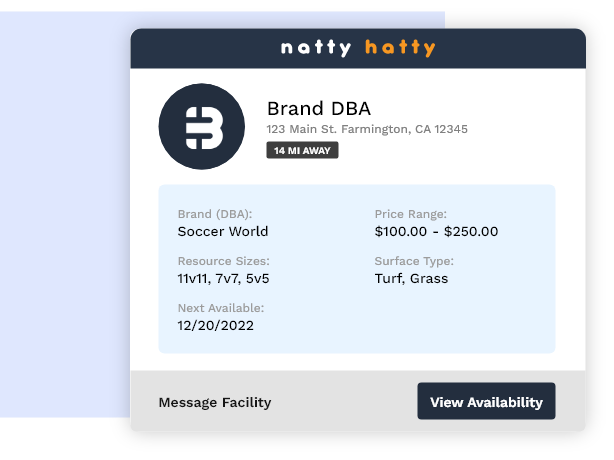The height and width of the screenshot is (460, 614).
Task: Click the Price Range: field label
Action: coord(410,214)
